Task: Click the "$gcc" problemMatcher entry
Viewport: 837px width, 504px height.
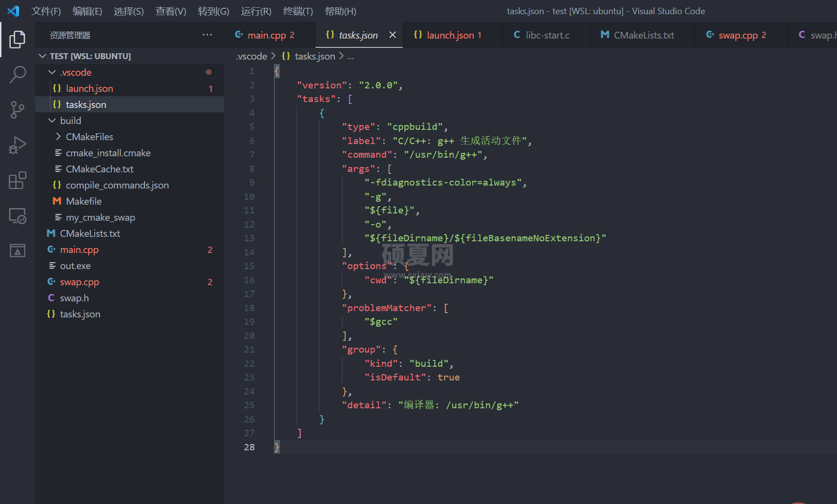Action: click(381, 321)
